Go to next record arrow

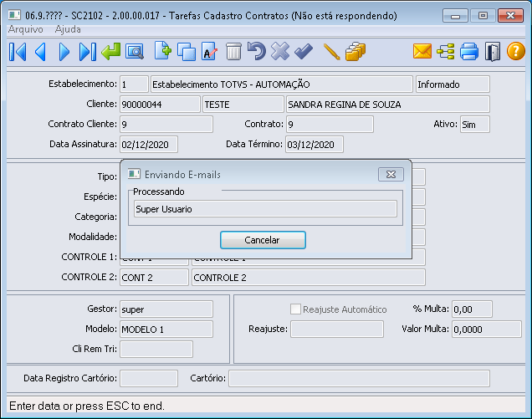point(64,52)
